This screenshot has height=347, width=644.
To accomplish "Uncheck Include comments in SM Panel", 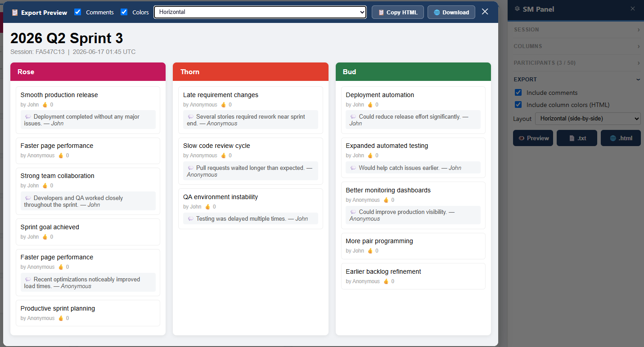I will pos(518,93).
